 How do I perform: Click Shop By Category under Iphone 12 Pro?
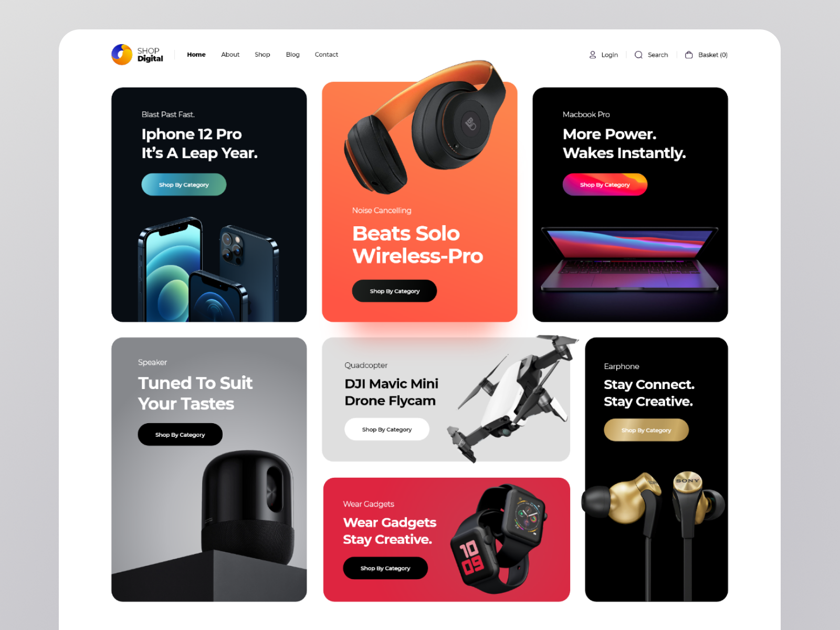pos(184,185)
